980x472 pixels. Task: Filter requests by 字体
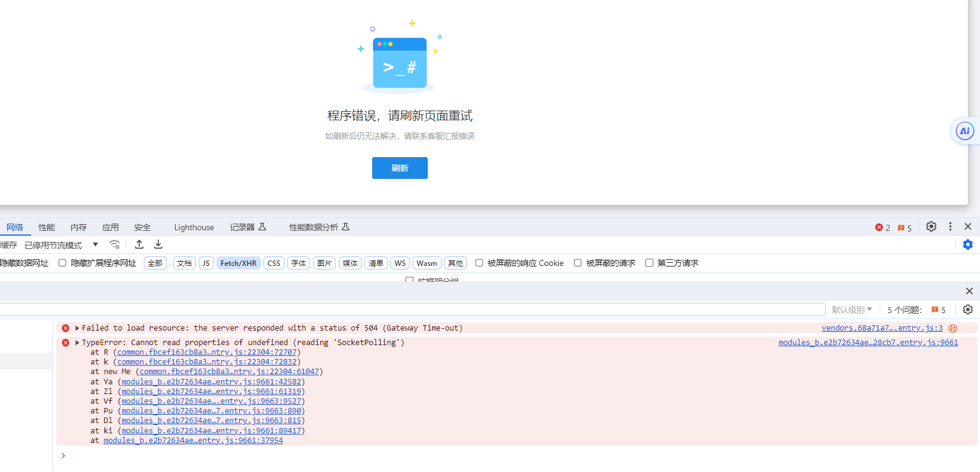(298, 263)
